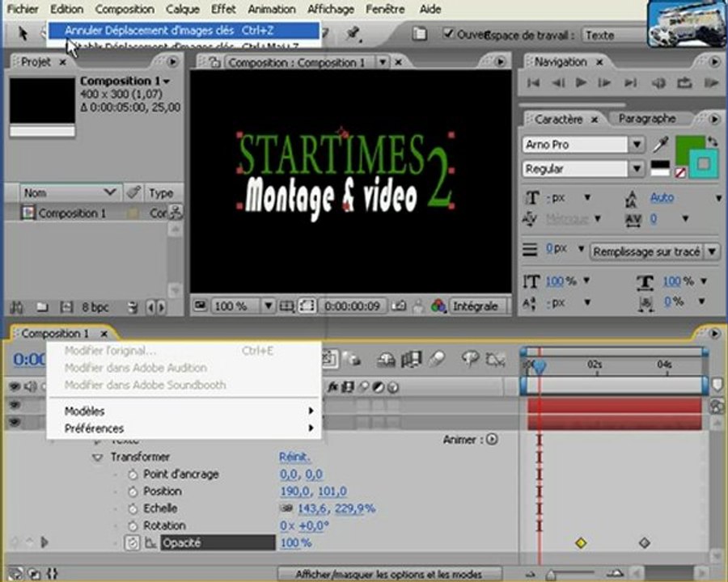This screenshot has width=728, height=582.
Task: Toggle Rotation stopwatch
Action: coord(133,526)
